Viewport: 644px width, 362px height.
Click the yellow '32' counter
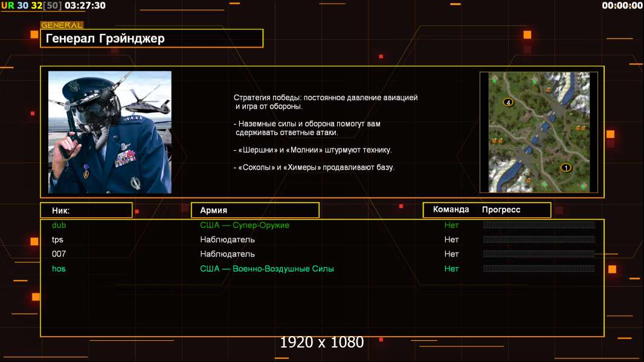pyautogui.click(x=37, y=6)
